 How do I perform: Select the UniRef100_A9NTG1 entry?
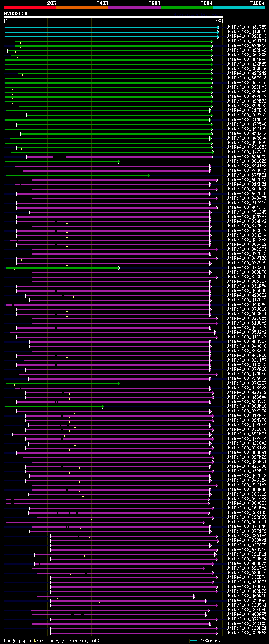tap(246, 41)
